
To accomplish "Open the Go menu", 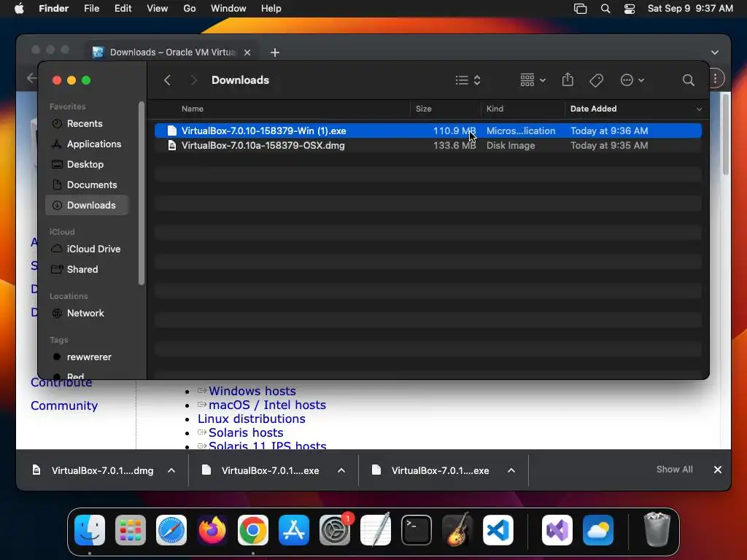I will tap(190, 9).
